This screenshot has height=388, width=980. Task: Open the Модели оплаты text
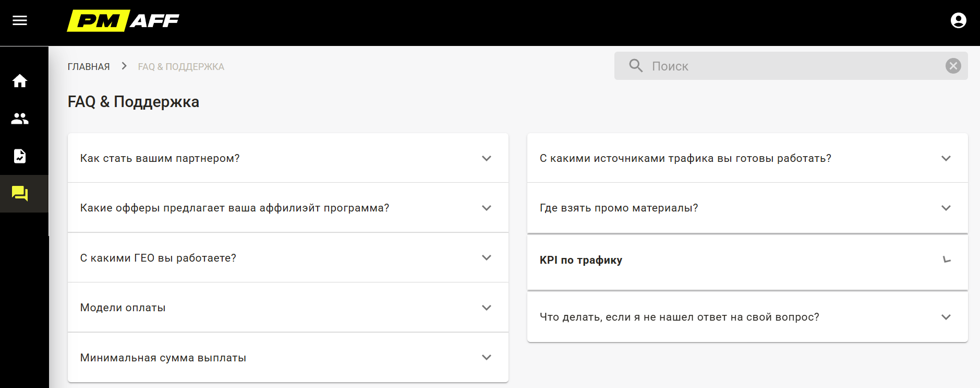click(123, 308)
